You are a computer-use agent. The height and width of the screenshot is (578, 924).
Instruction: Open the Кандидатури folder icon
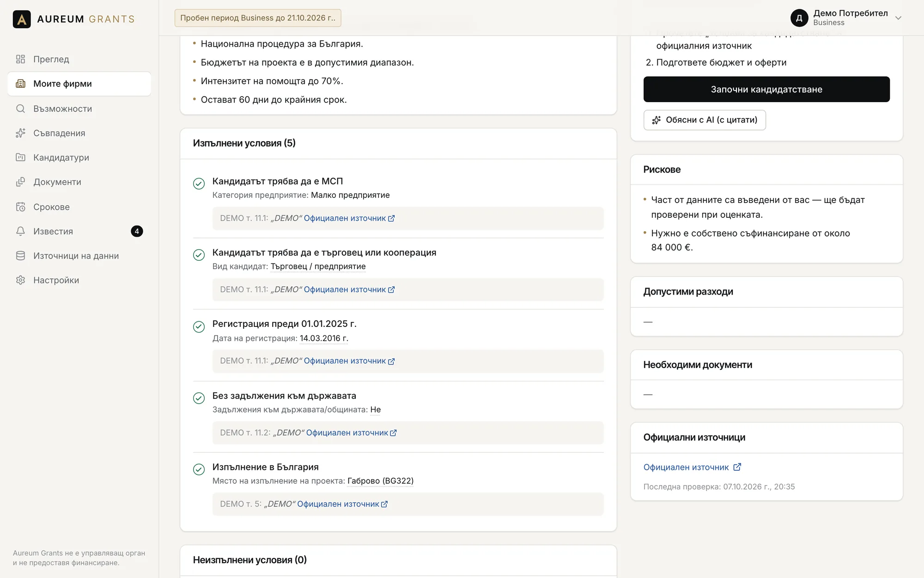click(20, 158)
